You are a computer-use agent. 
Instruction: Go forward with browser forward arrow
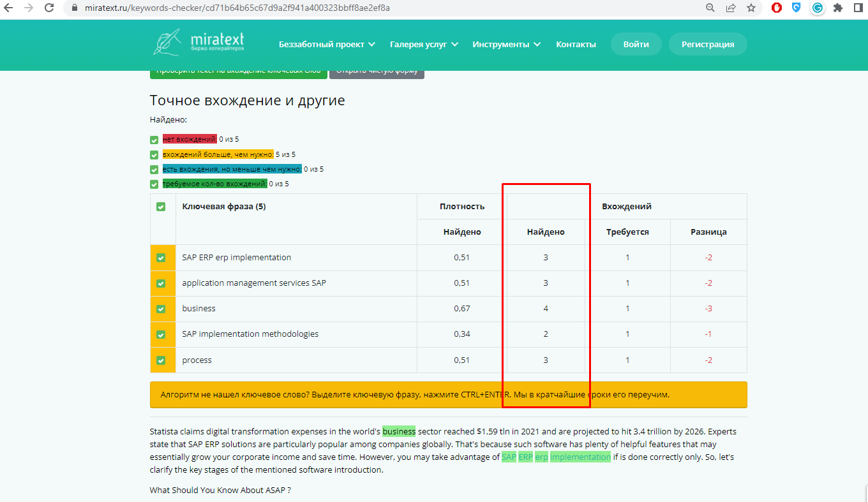coord(29,8)
